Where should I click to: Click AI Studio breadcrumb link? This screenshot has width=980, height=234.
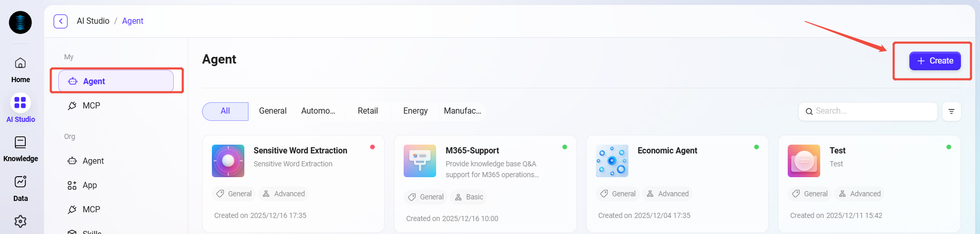[93, 21]
